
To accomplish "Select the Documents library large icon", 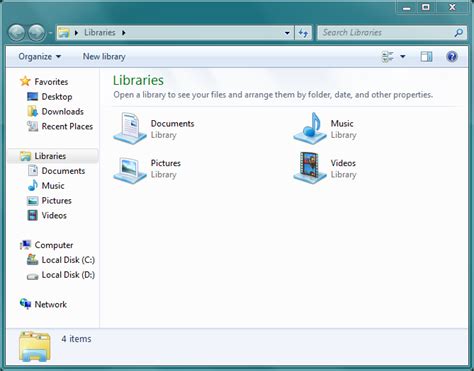I will (130, 128).
